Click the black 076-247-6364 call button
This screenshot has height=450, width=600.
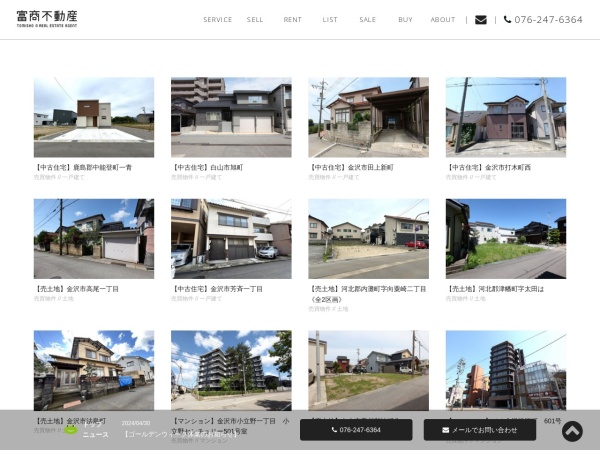[x=356, y=430]
